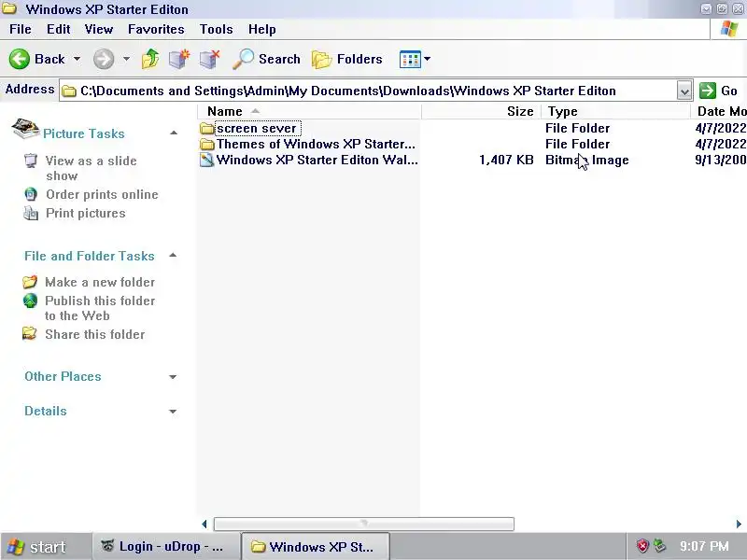747x560 pixels.
Task: Click Windows XP St... taskbar button
Action: pos(316,547)
